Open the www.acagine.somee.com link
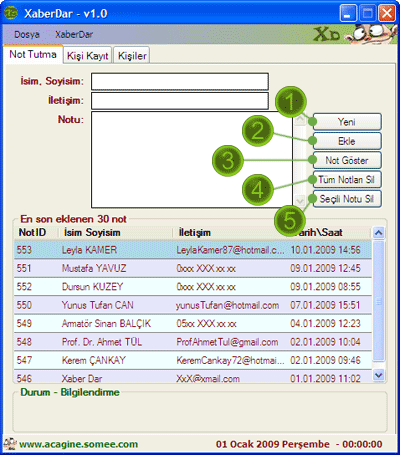Image resolution: width=400 pixels, height=455 pixels. pos(78,444)
